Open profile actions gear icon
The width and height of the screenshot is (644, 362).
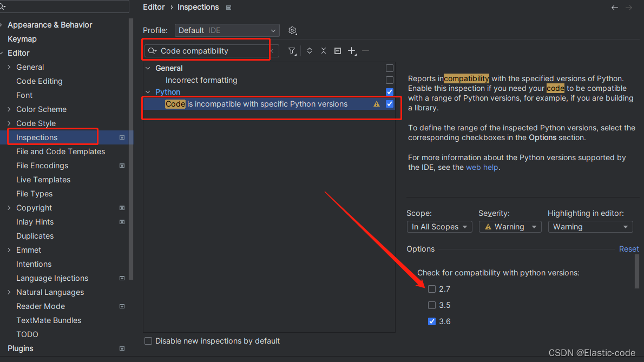click(292, 30)
